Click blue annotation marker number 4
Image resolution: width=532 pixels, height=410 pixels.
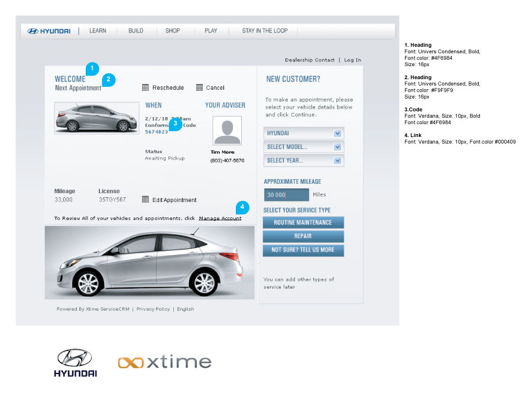tap(242, 207)
